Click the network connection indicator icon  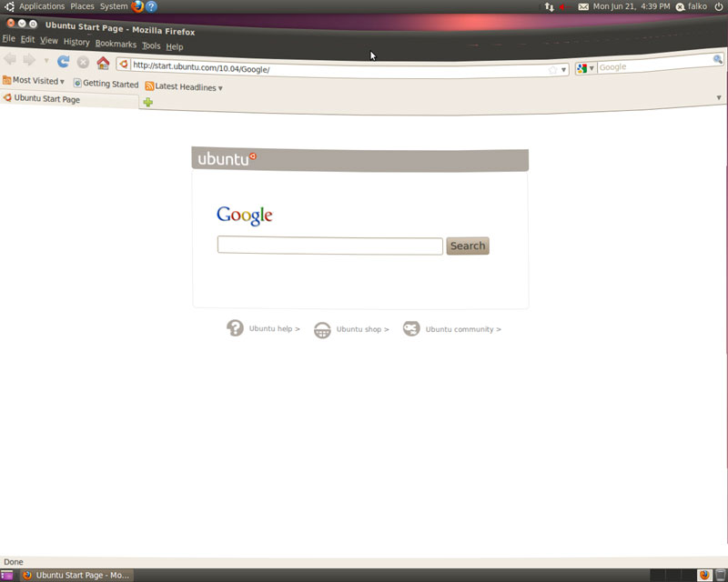pos(550,6)
